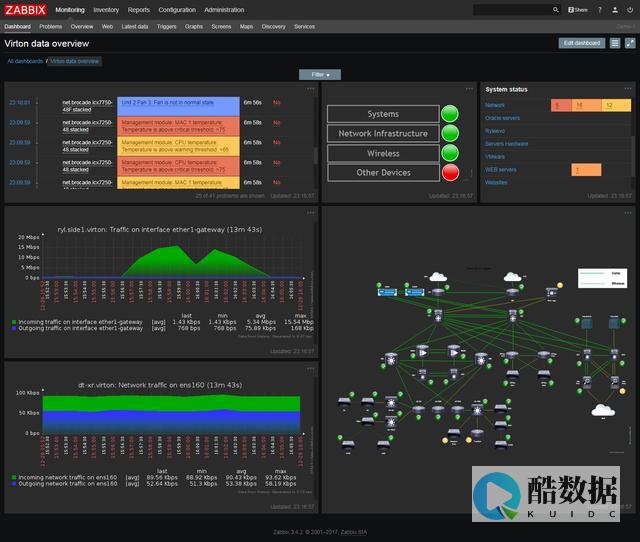640x542 pixels.
Task: Click in the top search field
Action: (512, 10)
